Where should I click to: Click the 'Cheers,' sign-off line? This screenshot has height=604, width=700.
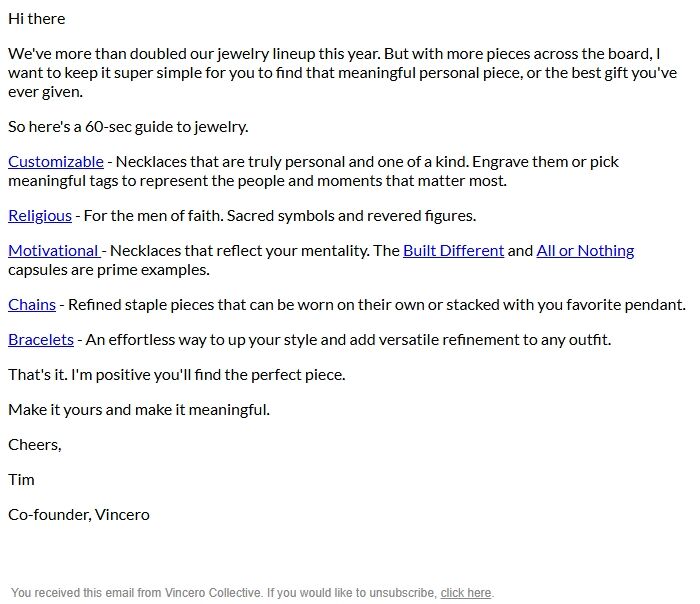(x=35, y=445)
